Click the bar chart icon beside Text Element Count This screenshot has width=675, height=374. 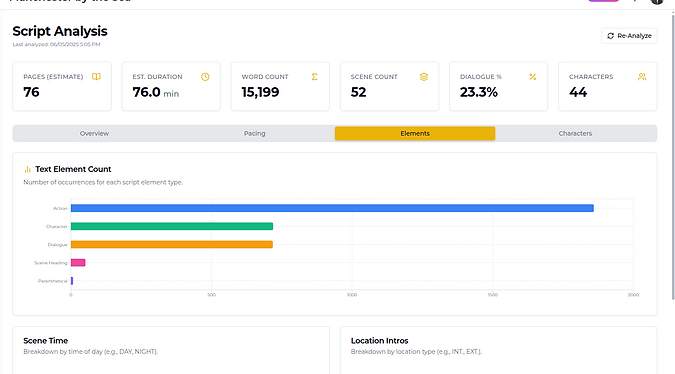(x=28, y=169)
